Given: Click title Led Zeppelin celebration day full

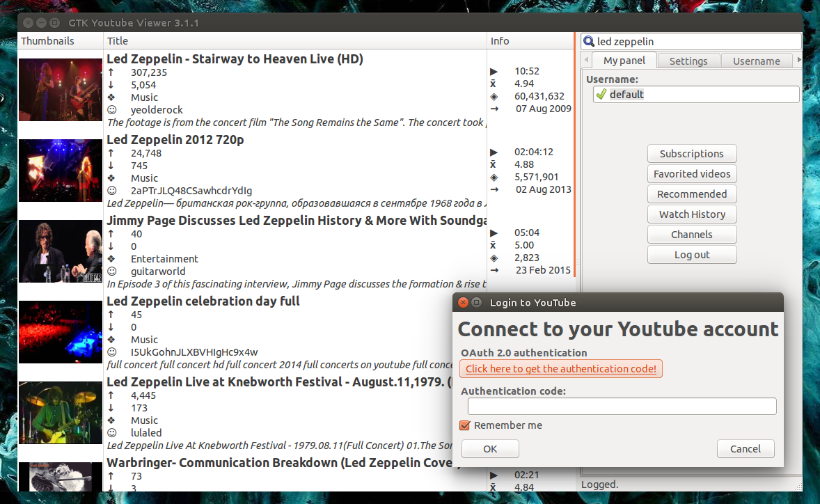Looking at the screenshot, I should (203, 301).
